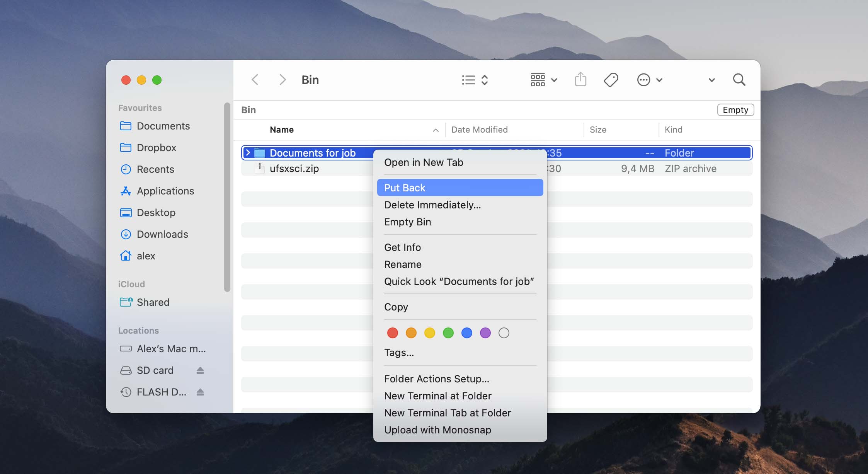Image resolution: width=868 pixels, height=474 pixels.
Task: Choose New Terminal at Folder
Action: click(460, 396)
